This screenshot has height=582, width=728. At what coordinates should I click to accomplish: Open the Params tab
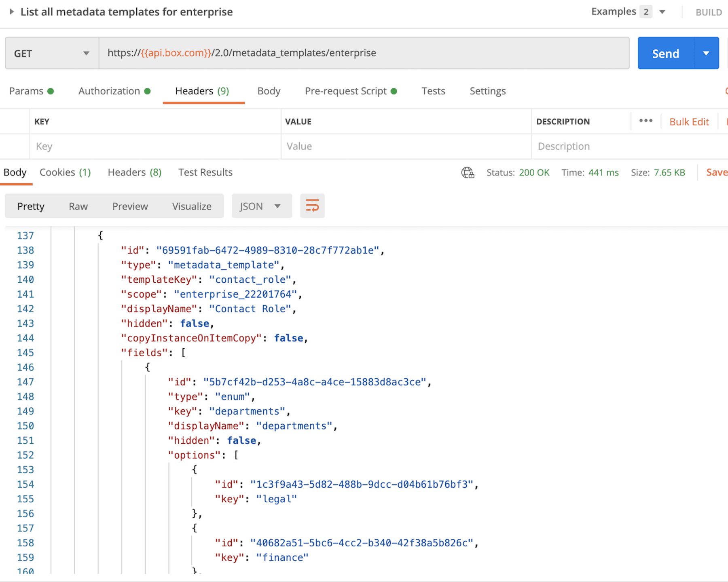pyautogui.click(x=31, y=91)
